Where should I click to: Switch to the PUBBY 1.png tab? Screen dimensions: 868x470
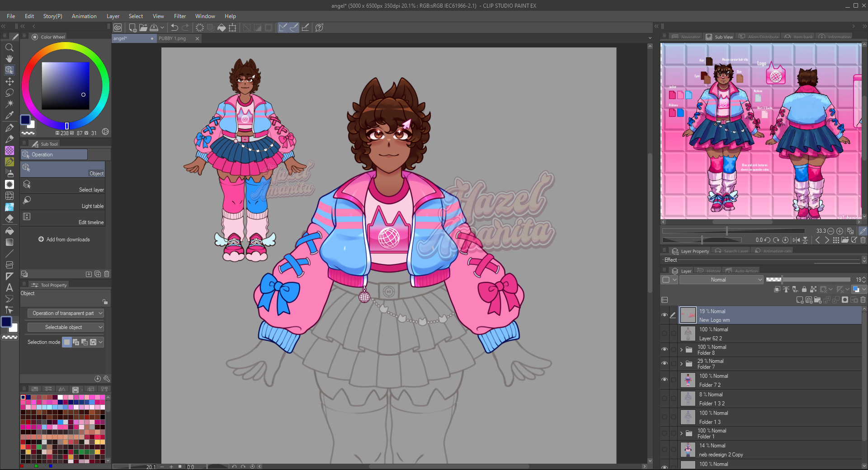coord(173,38)
